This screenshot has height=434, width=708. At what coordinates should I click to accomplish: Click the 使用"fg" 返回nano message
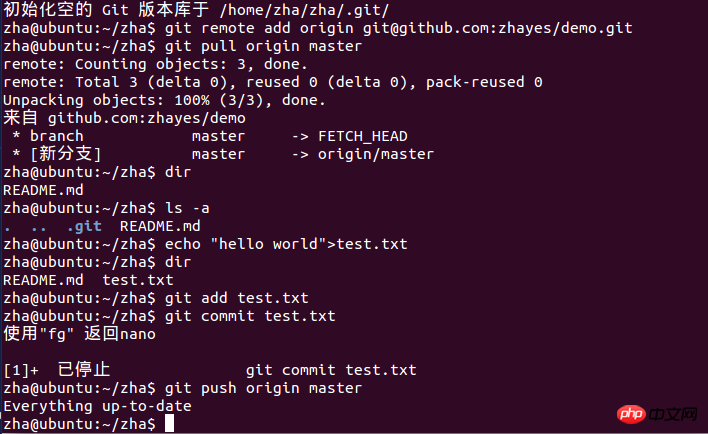pos(79,334)
